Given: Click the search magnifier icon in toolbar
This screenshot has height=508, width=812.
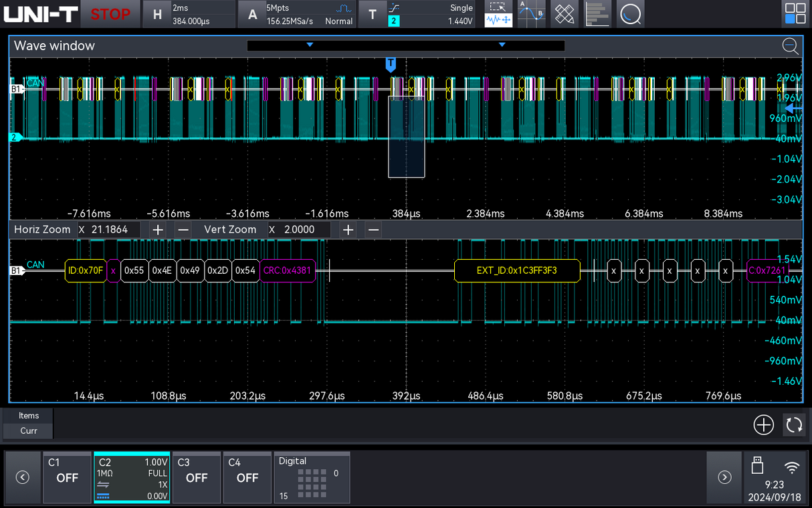Looking at the screenshot, I should coord(630,14).
